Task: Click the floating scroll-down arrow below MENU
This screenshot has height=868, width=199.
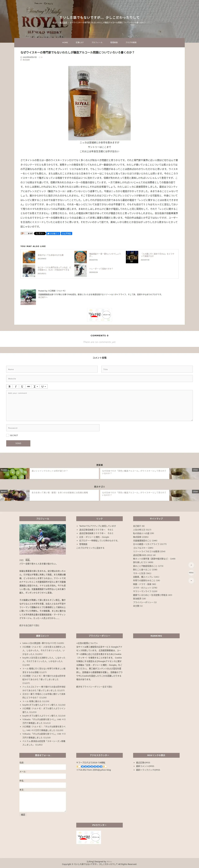Action: click(x=191, y=580)
